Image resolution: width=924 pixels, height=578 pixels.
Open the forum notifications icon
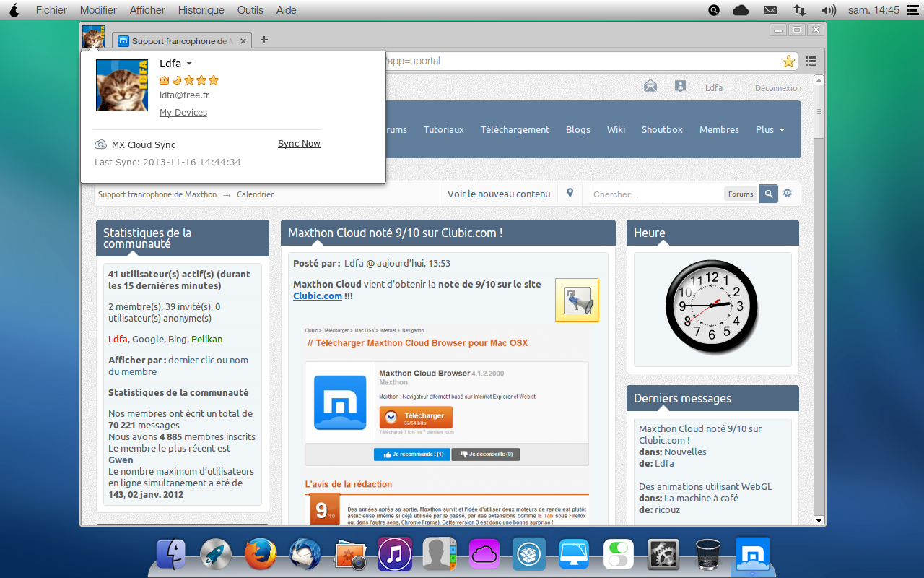click(x=680, y=86)
